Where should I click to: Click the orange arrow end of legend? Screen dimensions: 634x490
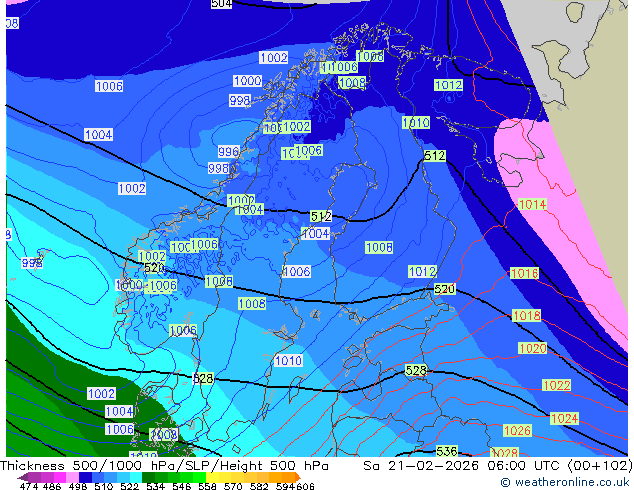pyautogui.click(x=298, y=477)
